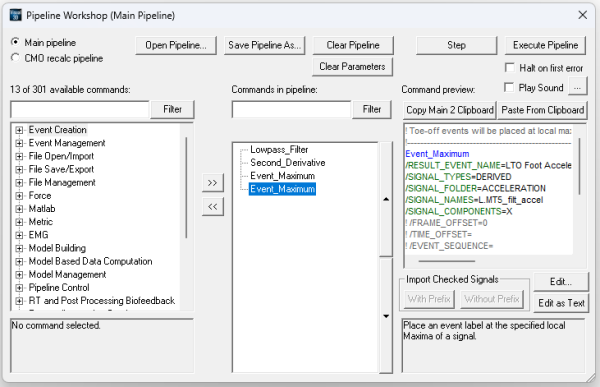The image size is (600, 387).
Task: Open the sound file browse '...' button
Action: tap(577, 87)
